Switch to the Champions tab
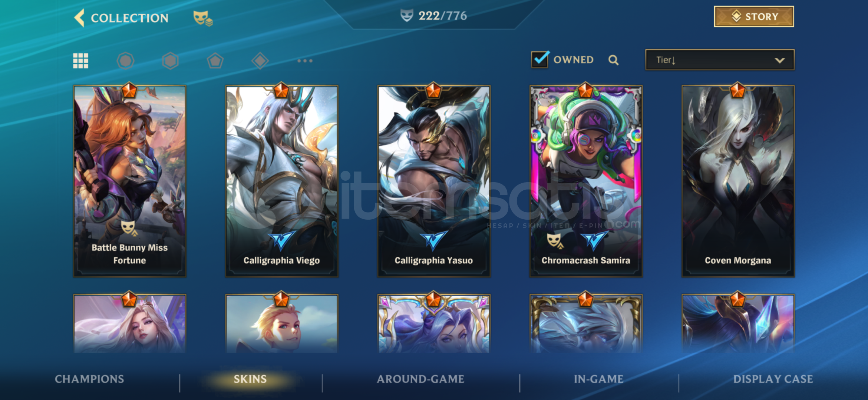Screen dimensions: 868x400 89,379
